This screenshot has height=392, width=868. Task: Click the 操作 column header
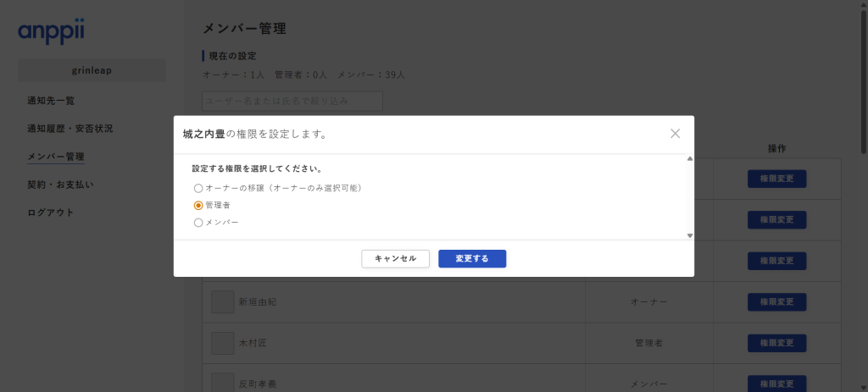(x=776, y=148)
